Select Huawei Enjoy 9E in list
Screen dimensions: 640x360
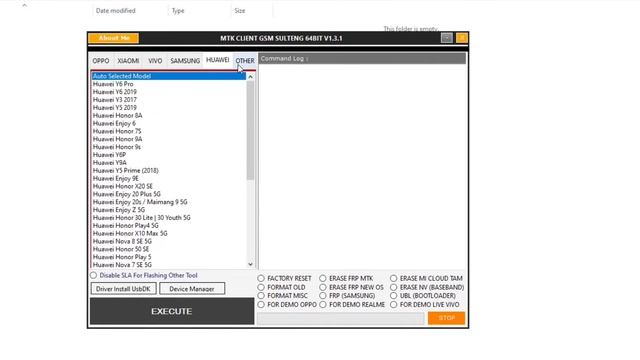(169, 178)
